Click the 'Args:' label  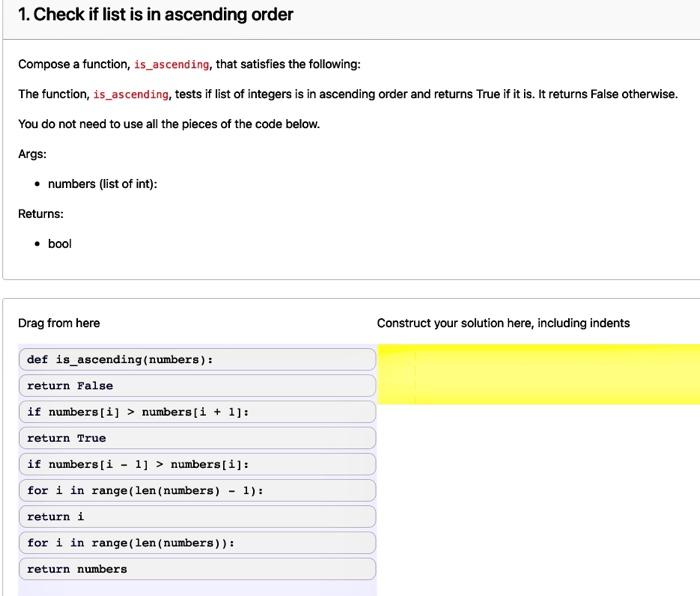[32, 154]
